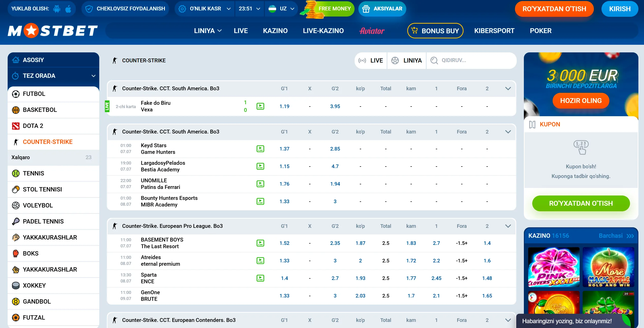Go to the KIBERSPORT navigation tab
Viewport: 644px width, 328px height.
[x=494, y=31]
